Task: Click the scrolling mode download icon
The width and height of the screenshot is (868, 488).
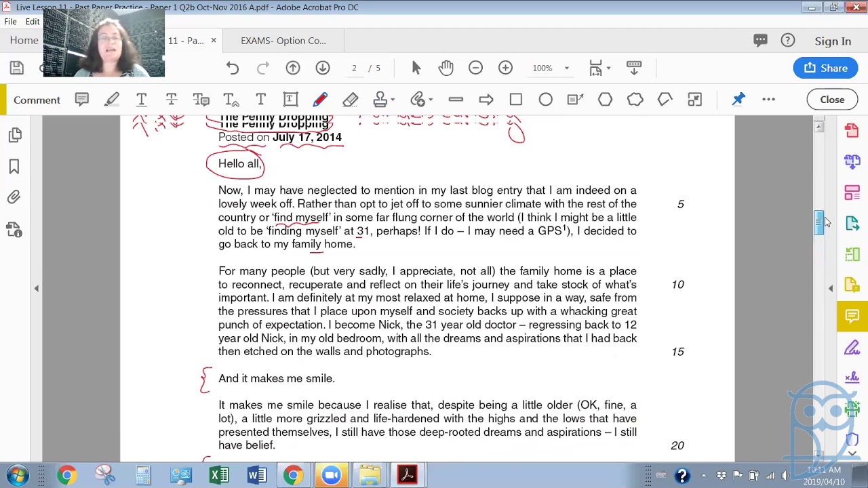Action: (x=634, y=68)
